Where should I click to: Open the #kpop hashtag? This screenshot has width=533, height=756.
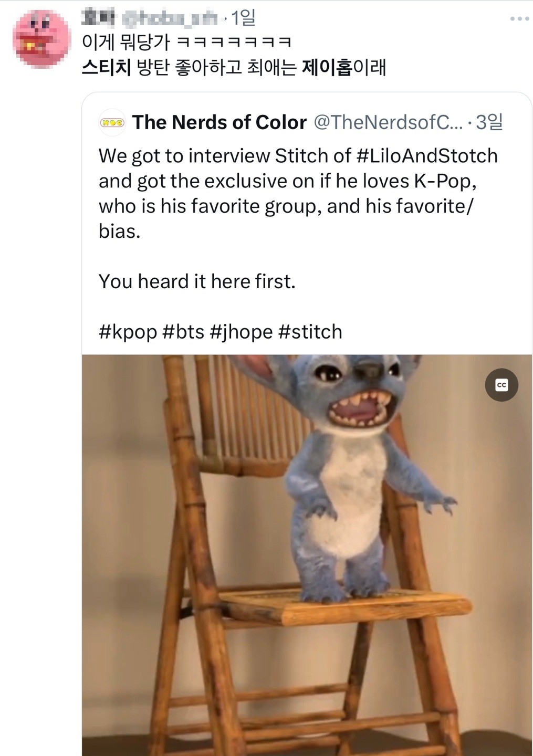coord(128,332)
